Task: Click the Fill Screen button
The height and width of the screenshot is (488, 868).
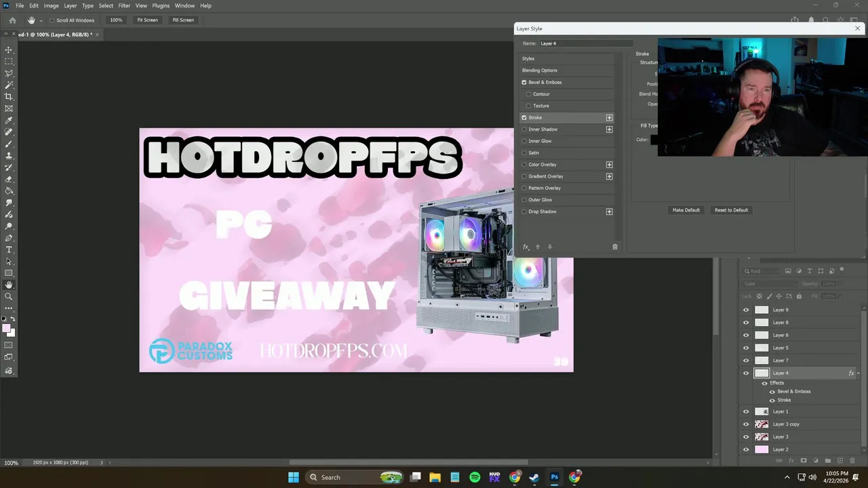Action: (183, 20)
